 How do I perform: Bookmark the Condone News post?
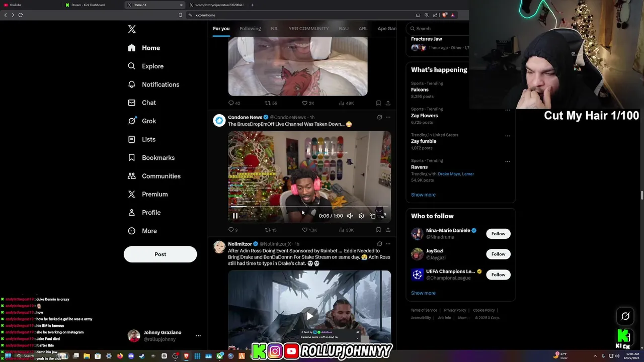point(378,230)
